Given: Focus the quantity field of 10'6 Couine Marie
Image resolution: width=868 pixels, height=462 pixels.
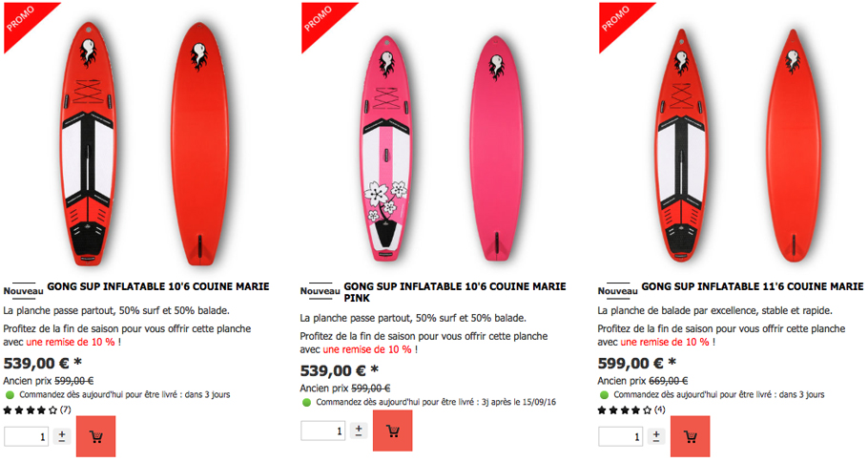Looking at the screenshot, I should click(26, 436).
